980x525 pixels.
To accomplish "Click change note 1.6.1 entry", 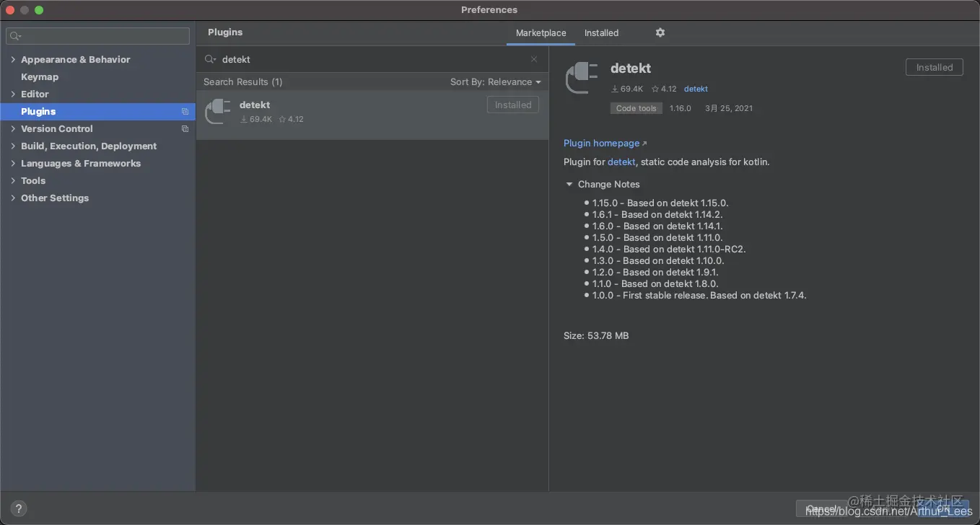I will [x=657, y=215].
